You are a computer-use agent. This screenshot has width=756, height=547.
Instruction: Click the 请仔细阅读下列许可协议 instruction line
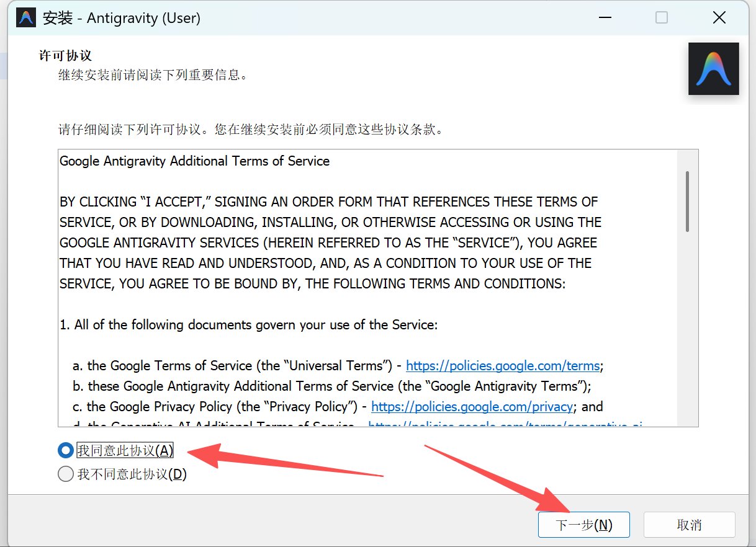pos(251,130)
